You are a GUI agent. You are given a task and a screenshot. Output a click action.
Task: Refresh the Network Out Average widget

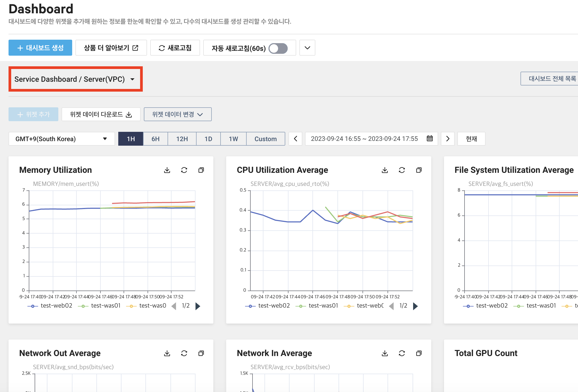tap(184, 353)
